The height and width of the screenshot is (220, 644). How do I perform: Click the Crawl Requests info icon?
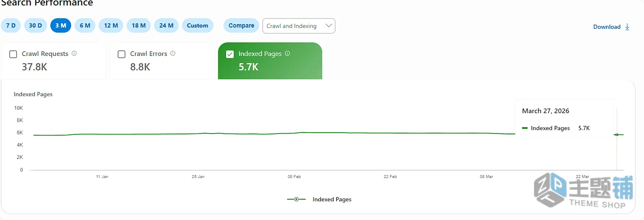(74, 53)
